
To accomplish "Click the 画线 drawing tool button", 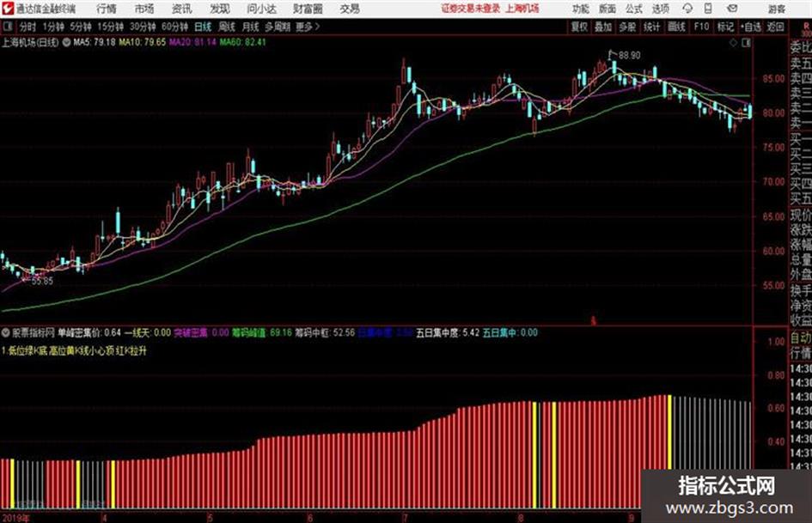I will 676,27.
